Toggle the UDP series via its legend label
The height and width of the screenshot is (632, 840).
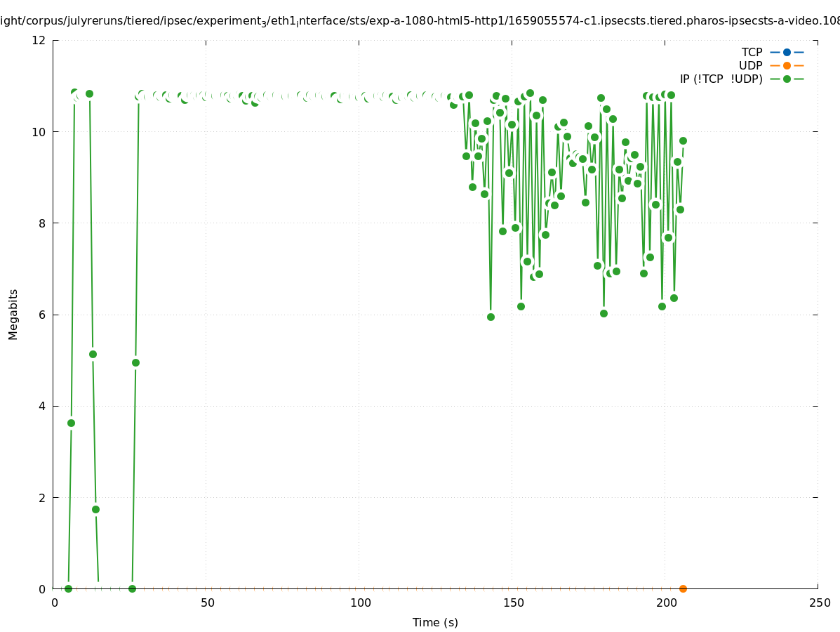tap(750, 65)
